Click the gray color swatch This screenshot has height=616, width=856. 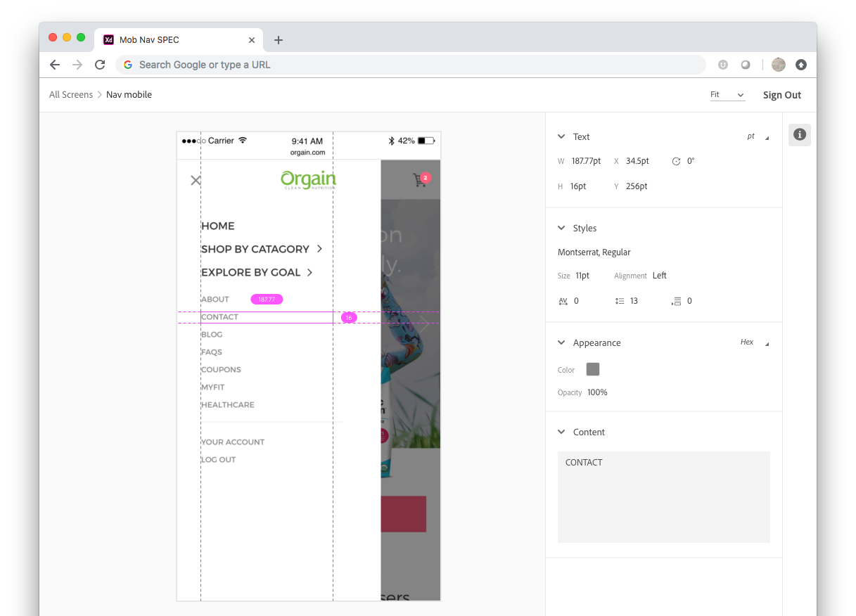(x=593, y=369)
